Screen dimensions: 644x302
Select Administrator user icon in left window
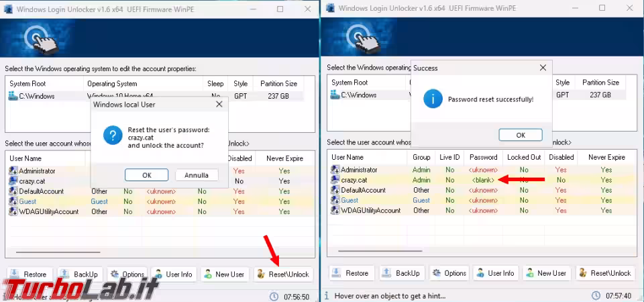point(13,171)
